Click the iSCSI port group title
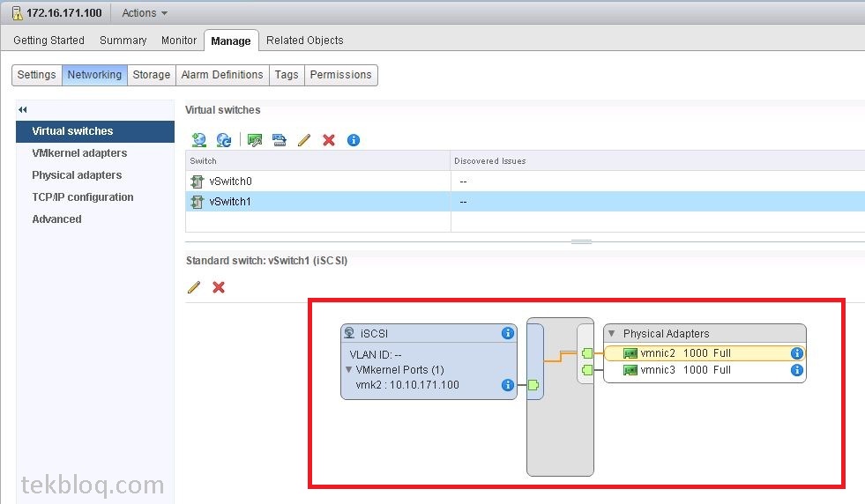The height and width of the screenshot is (504, 865). point(374,334)
